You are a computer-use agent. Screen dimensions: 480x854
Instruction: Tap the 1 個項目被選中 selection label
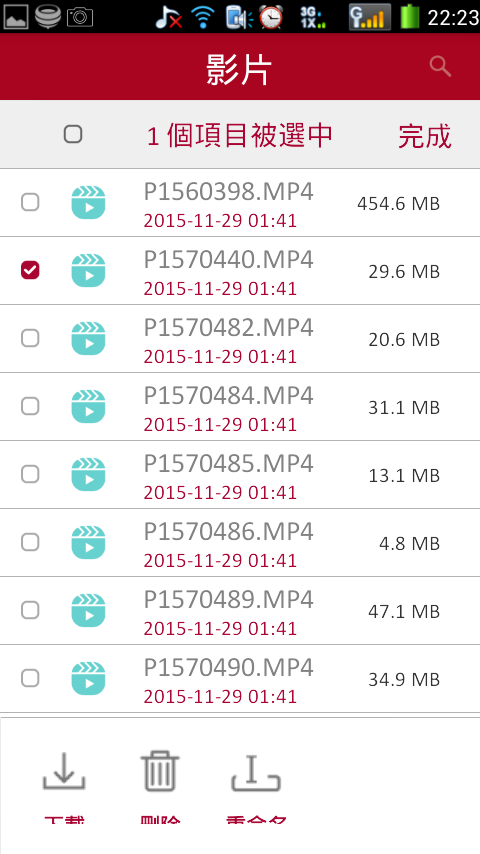tap(240, 136)
